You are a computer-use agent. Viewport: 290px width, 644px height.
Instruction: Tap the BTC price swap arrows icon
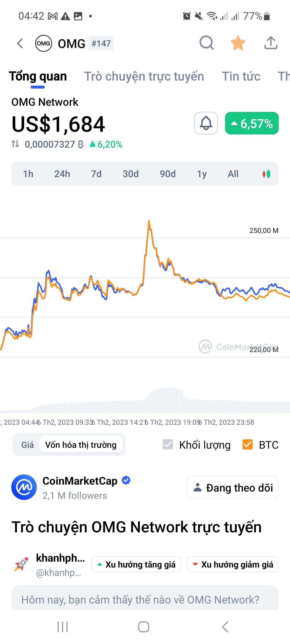pyautogui.click(x=15, y=144)
